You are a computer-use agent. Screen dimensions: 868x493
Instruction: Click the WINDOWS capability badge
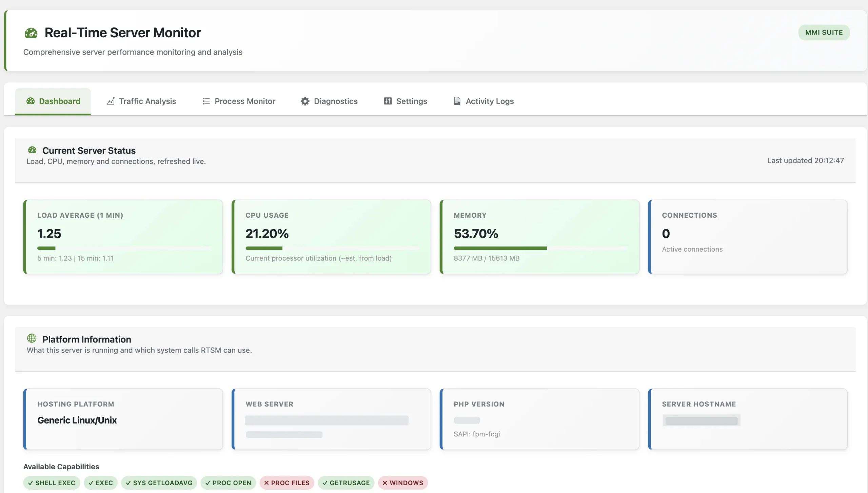(403, 483)
